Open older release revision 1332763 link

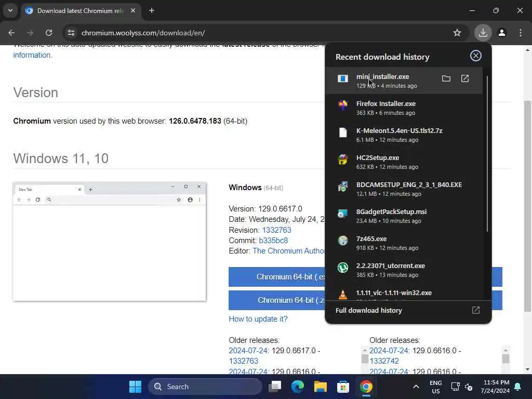[243, 361]
